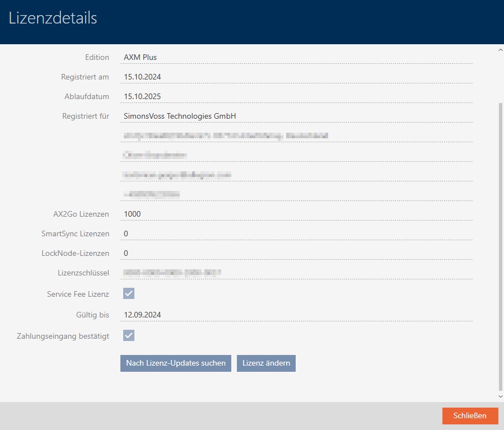
Task: Click the Gültig bis date field
Action: (297, 315)
